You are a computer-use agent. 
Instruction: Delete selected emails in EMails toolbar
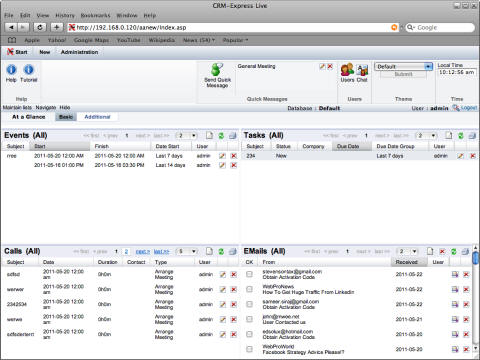pyautogui.click(x=442, y=251)
